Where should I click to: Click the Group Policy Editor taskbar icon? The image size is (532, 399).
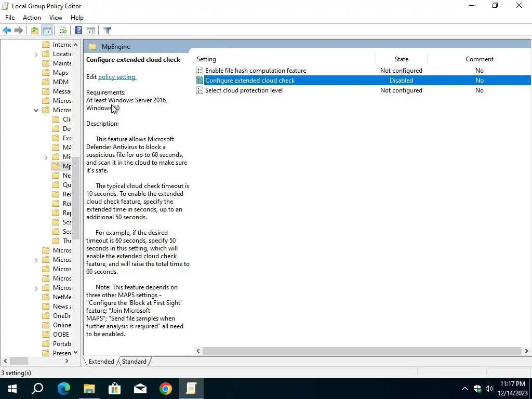191,389
